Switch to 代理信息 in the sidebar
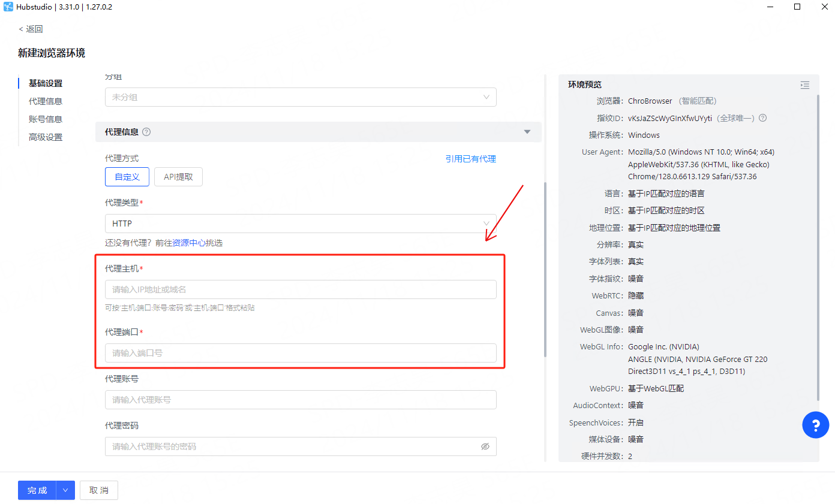The width and height of the screenshot is (835, 504). (46, 101)
